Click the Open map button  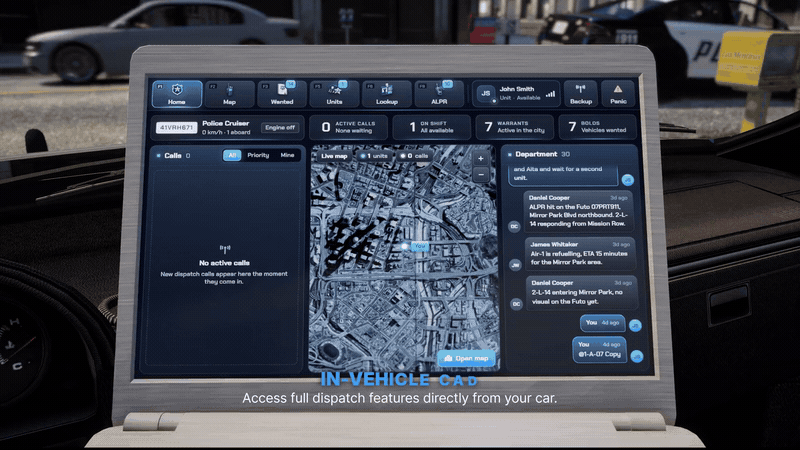point(466,358)
